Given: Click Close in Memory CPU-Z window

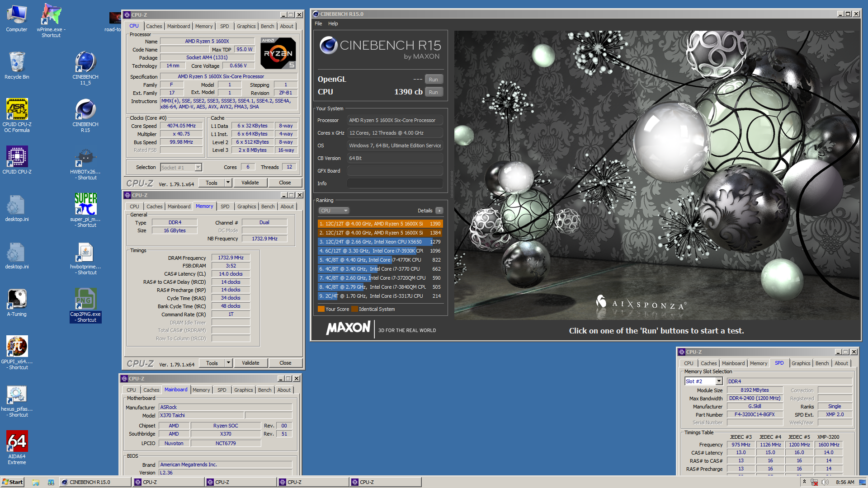Looking at the screenshot, I should click(x=285, y=363).
